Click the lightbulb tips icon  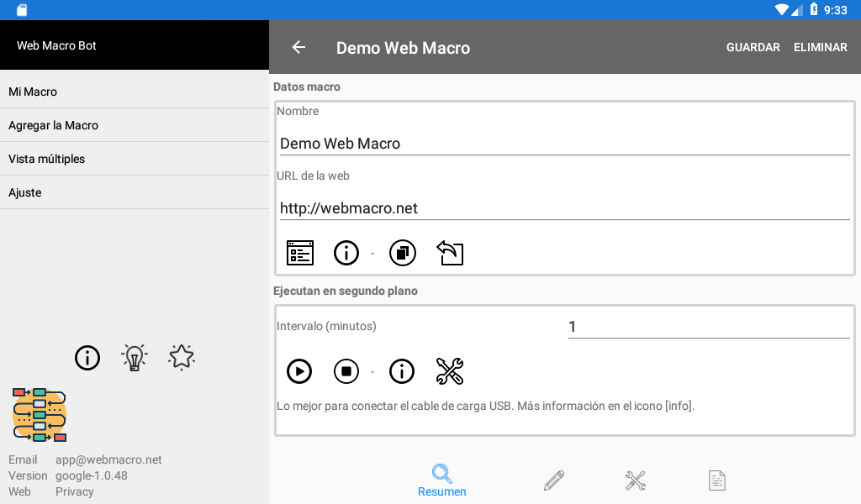(x=135, y=358)
